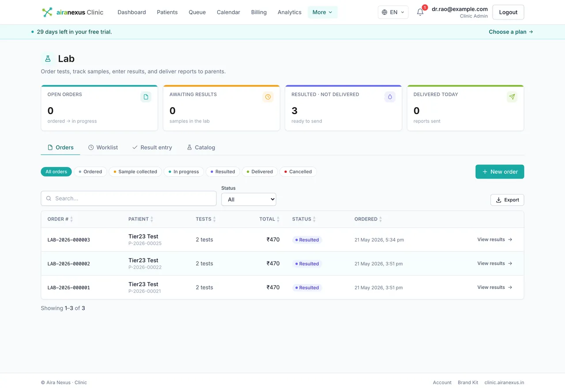Select the All orders filter chip
The width and height of the screenshot is (565, 392).
(56, 172)
